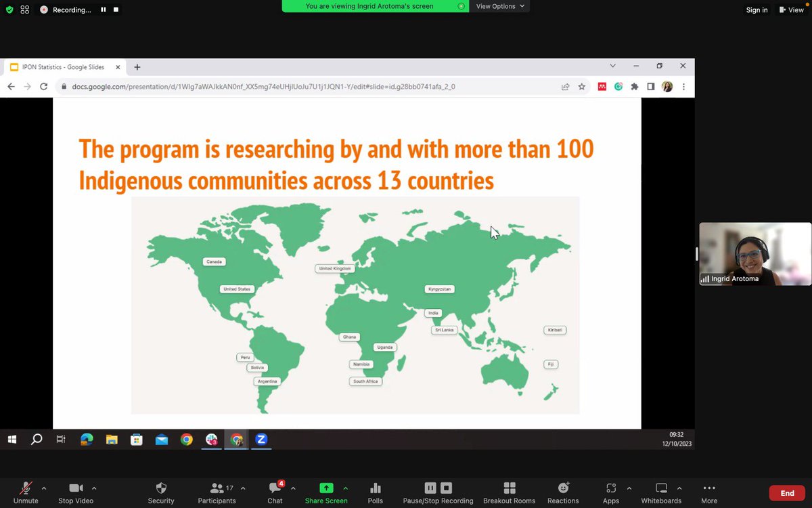The width and height of the screenshot is (812, 508).
Task: Click the green encryption shield icon
Action: [9, 10]
